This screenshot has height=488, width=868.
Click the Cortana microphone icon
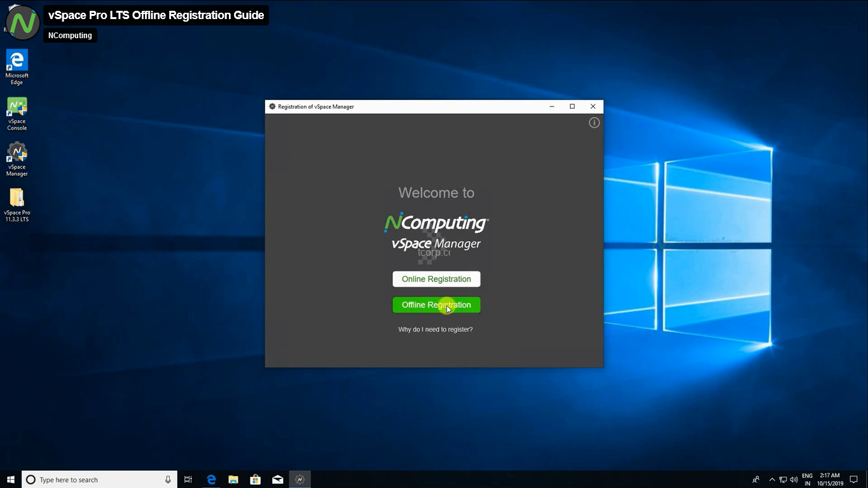[x=168, y=480]
